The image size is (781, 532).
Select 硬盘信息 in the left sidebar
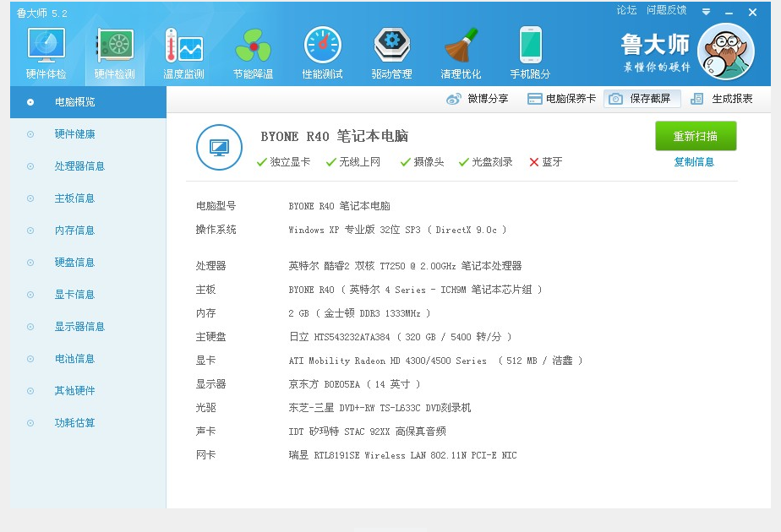pyautogui.click(x=74, y=263)
